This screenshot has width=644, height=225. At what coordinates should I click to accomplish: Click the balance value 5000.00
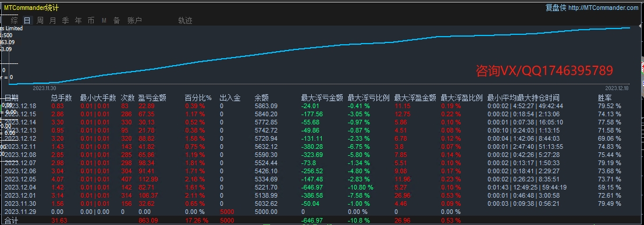[266, 212]
